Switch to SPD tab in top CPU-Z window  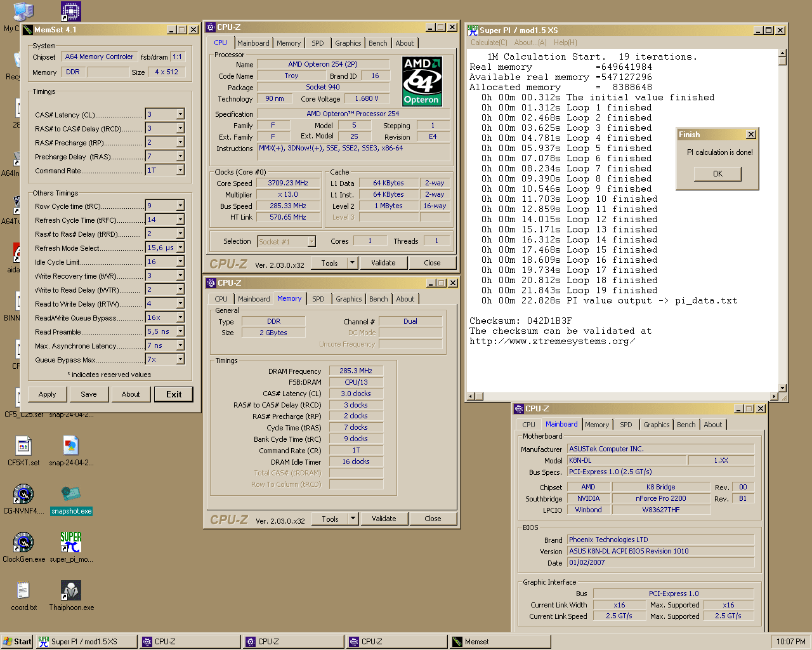(318, 43)
